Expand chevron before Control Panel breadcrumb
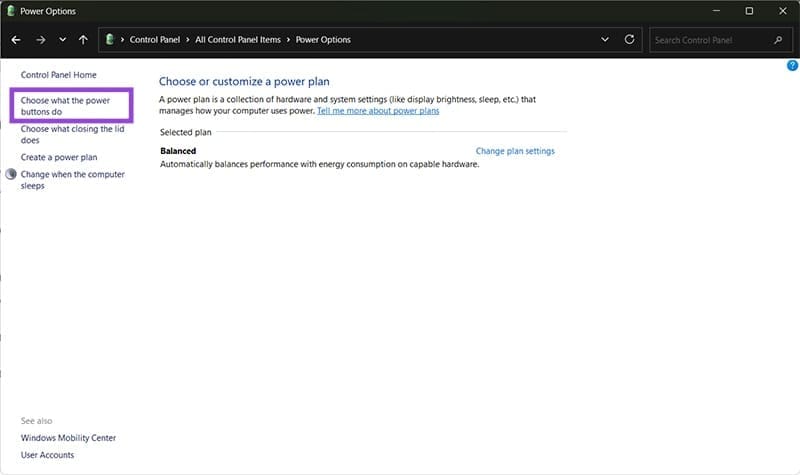Image resolution: width=800 pixels, height=475 pixels. (122, 40)
